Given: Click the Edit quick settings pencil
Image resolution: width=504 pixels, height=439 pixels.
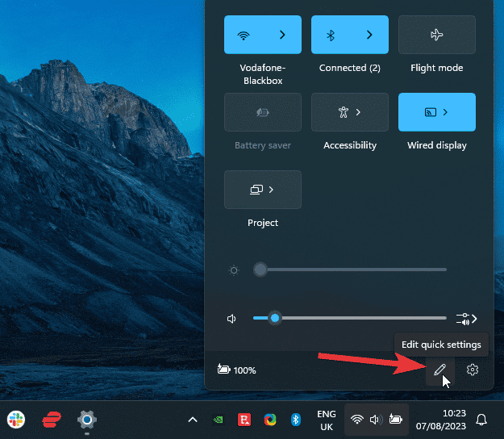Looking at the screenshot, I should coord(440,370).
